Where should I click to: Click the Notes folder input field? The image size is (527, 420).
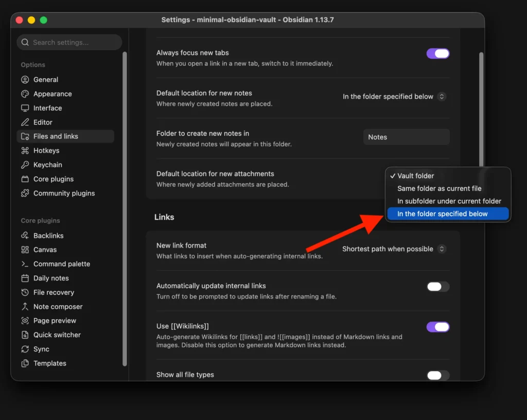[407, 137]
